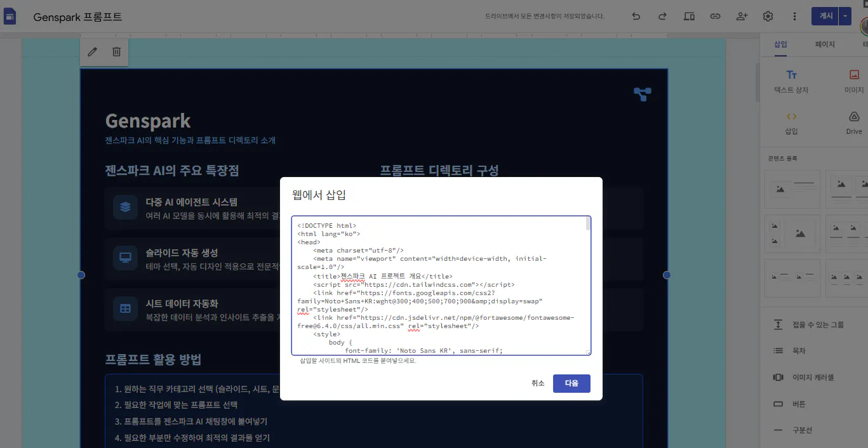Click 취소 to cancel the dialog

pyautogui.click(x=538, y=383)
